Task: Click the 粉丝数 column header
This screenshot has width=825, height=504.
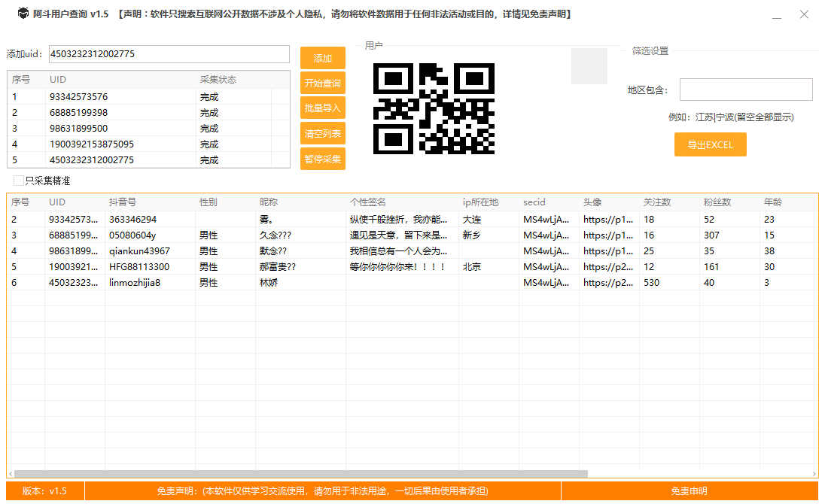Action: (729, 202)
